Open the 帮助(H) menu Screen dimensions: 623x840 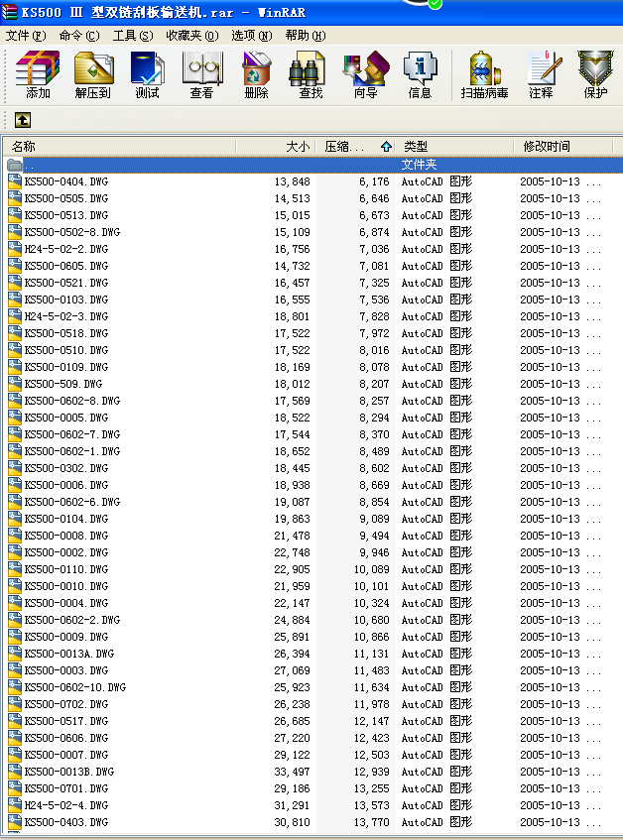coord(306,36)
